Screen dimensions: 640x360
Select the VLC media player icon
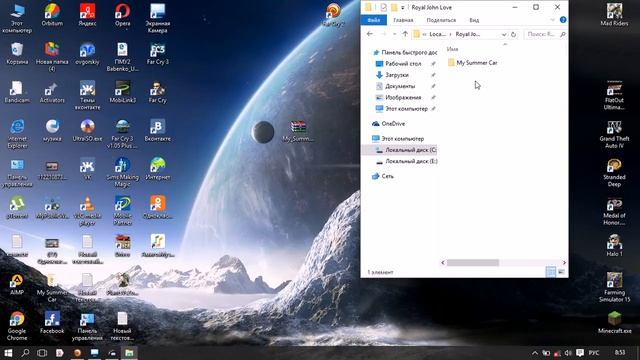click(x=87, y=211)
